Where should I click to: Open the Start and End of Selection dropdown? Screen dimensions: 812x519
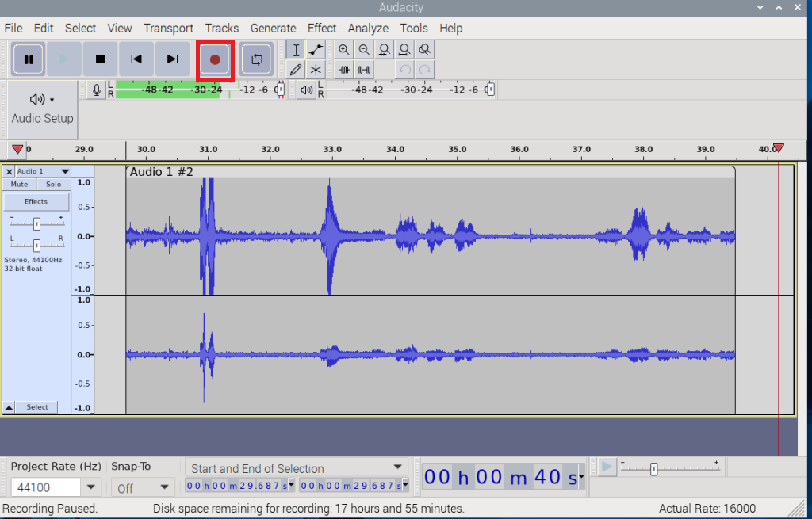tap(297, 468)
